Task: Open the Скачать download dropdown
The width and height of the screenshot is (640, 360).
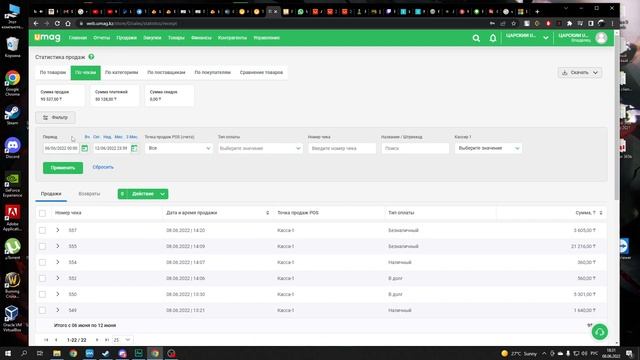Action: pyautogui.click(x=580, y=73)
